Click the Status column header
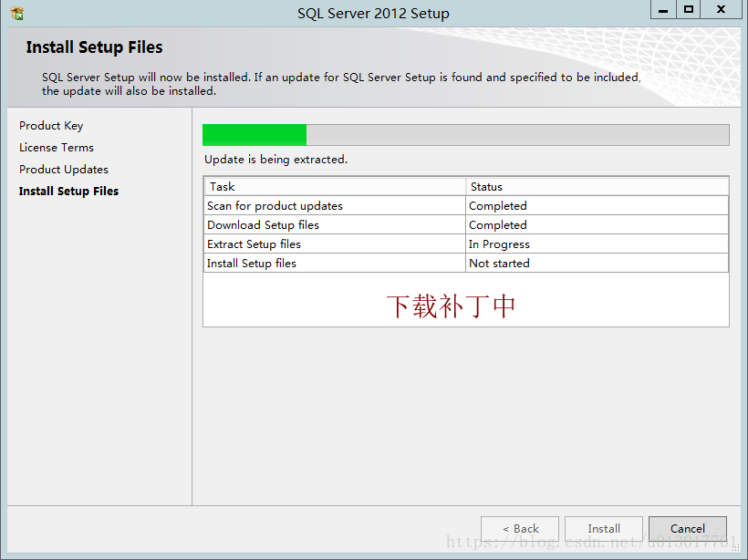 tap(597, 186)
